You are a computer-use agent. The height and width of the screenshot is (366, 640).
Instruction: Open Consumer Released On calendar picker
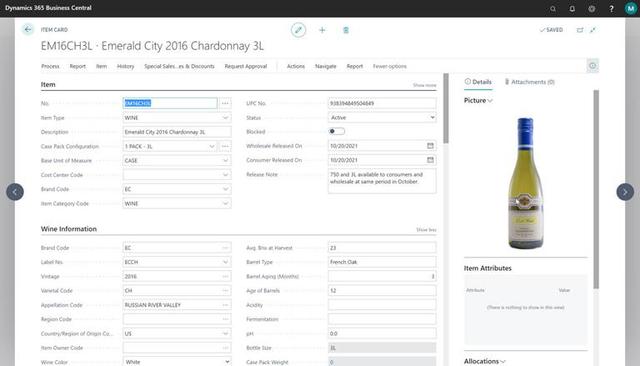coord(430,160)
